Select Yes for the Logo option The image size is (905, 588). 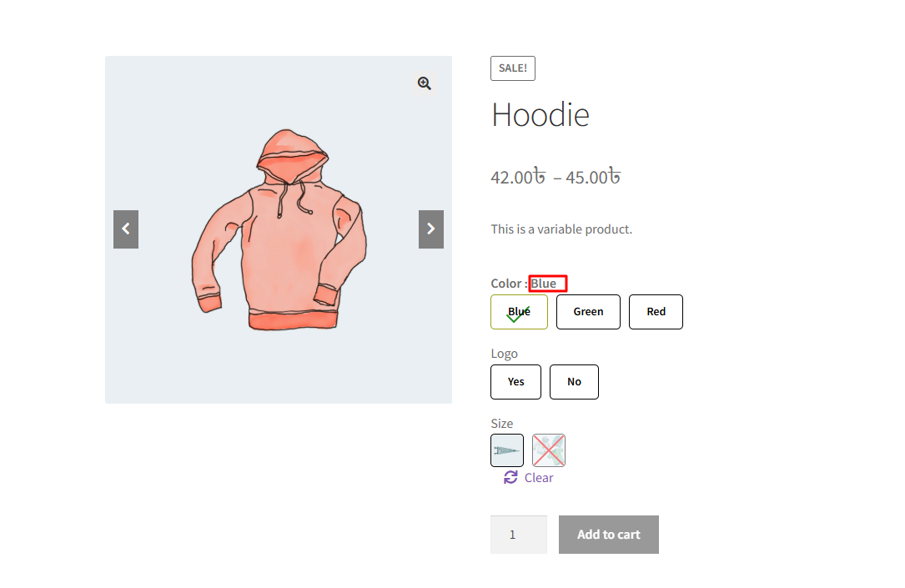tap(516, 381)
